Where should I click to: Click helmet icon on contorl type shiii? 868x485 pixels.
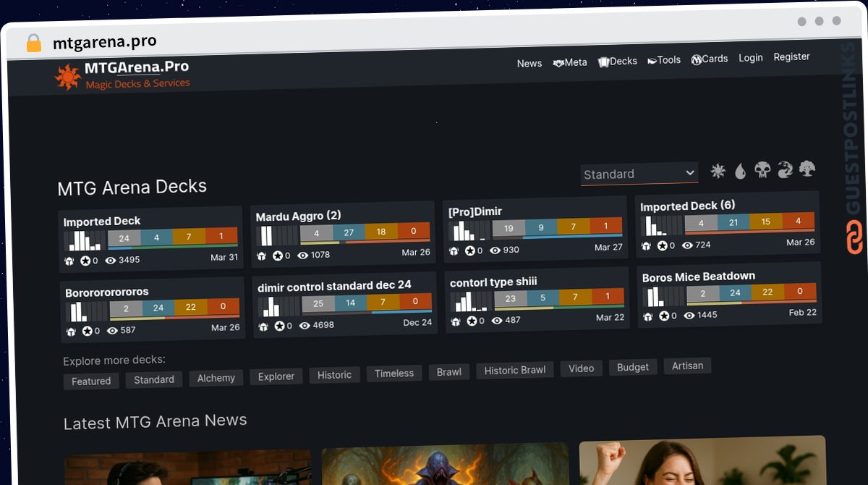point(456,321)
